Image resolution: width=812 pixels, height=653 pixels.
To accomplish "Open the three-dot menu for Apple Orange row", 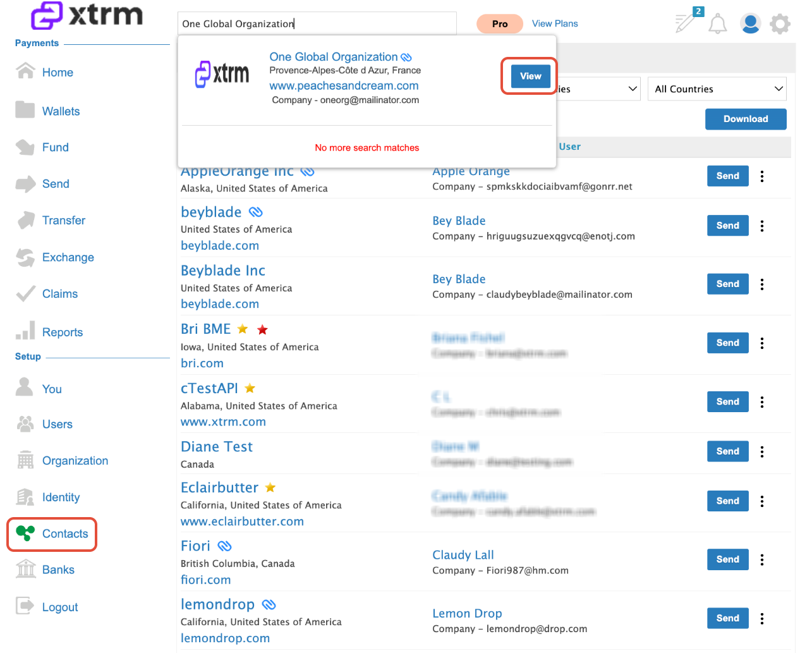I will (x=762, y=176).
